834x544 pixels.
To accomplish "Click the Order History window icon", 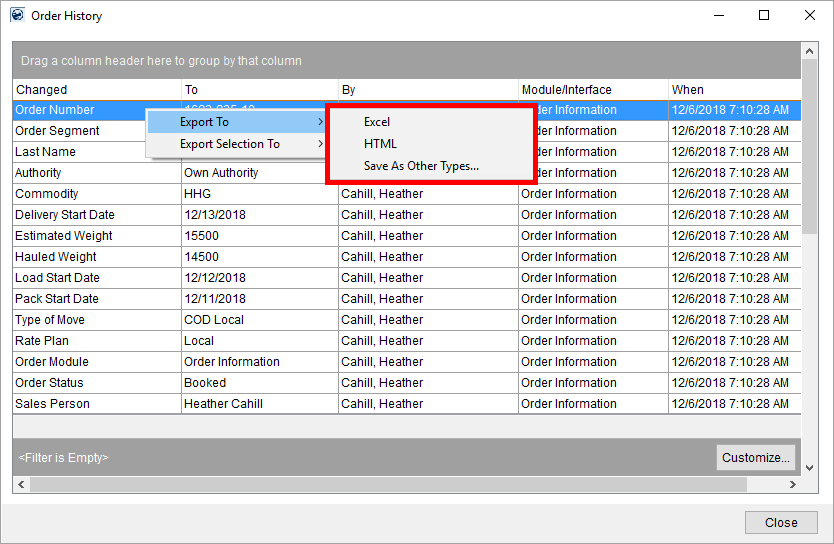I will pyautogui.click(x=17, y=16).
